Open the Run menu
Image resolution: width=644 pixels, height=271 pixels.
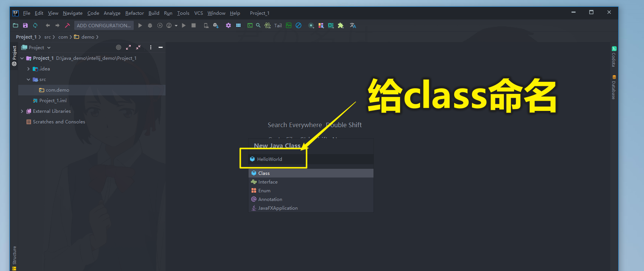coord(168,13)
